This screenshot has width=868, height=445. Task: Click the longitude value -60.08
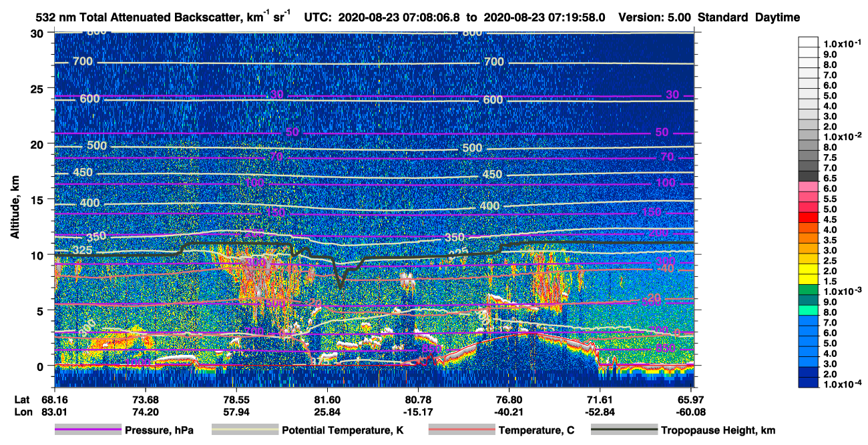pyautogui.click(x=690, y=412)
